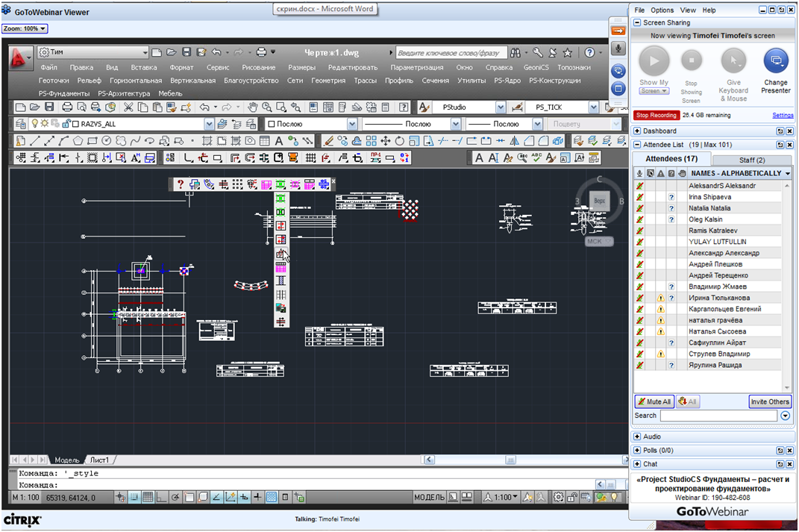Toggle Ortho mode in status bar
Viewport: 799px width, 532px height.
161,497
